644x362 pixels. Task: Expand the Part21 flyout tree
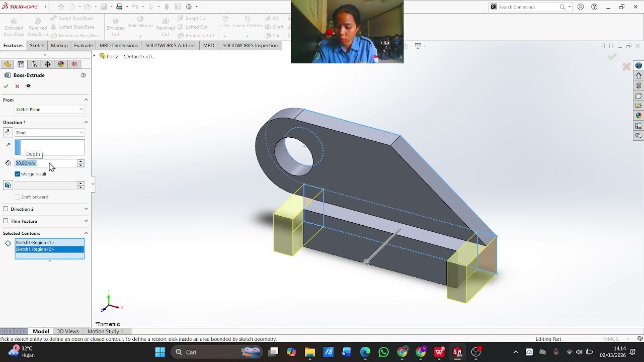94,56
